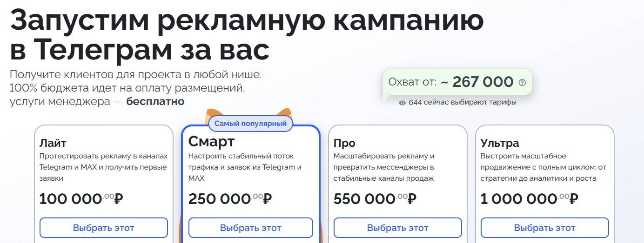
Task: Choose the Смарт plan button
Action: click(250, 228)
